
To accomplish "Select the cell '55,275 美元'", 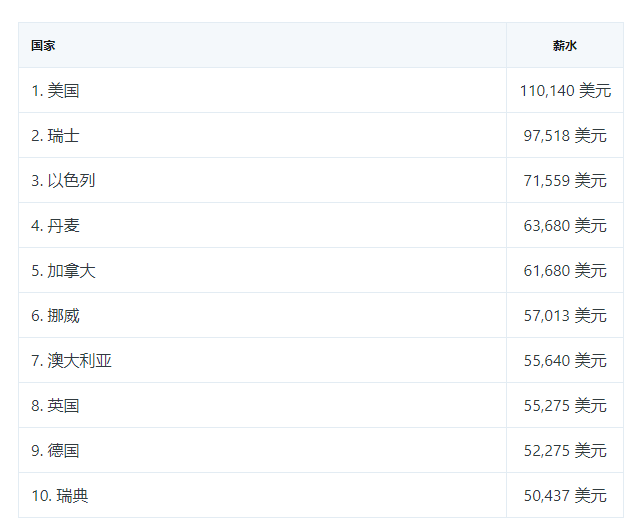I will 565,405.
